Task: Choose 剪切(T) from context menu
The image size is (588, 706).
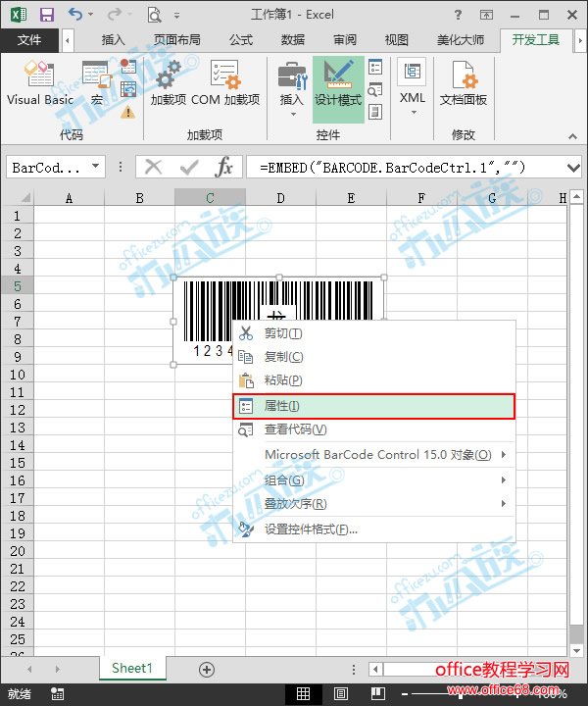Action: coord(373,333)
